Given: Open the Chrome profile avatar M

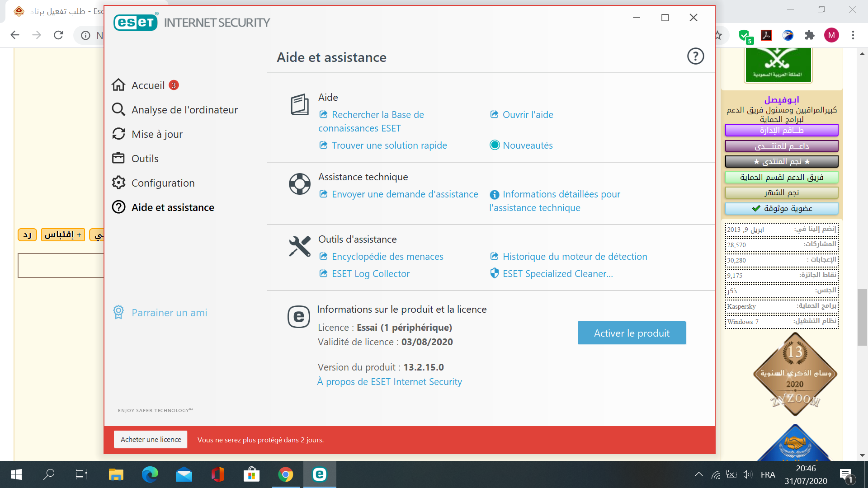Looking at the screenshot, I should (x=831, y=35).
